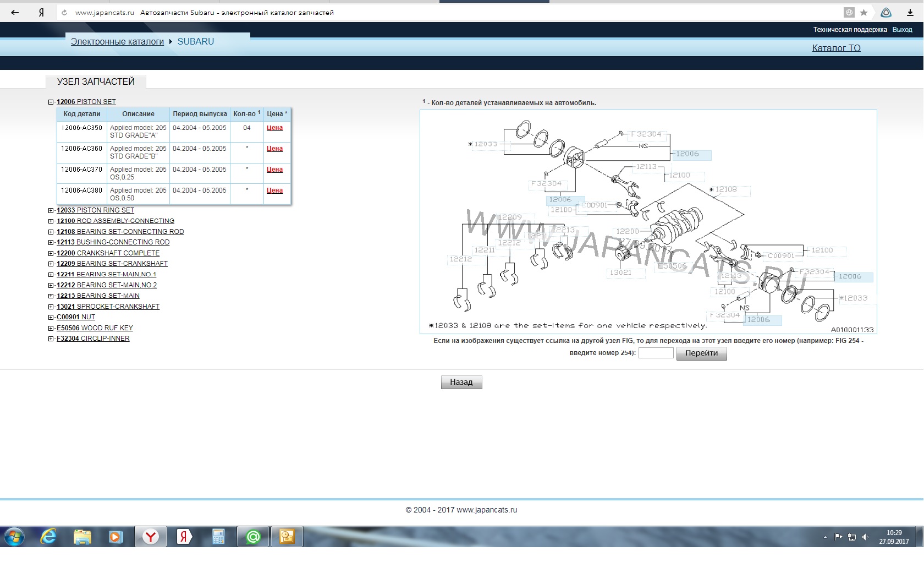Expand the 12113 BUSHING-CONNECTING ROD node
This screenshot has height=578, width=924.
click(51, 242)
